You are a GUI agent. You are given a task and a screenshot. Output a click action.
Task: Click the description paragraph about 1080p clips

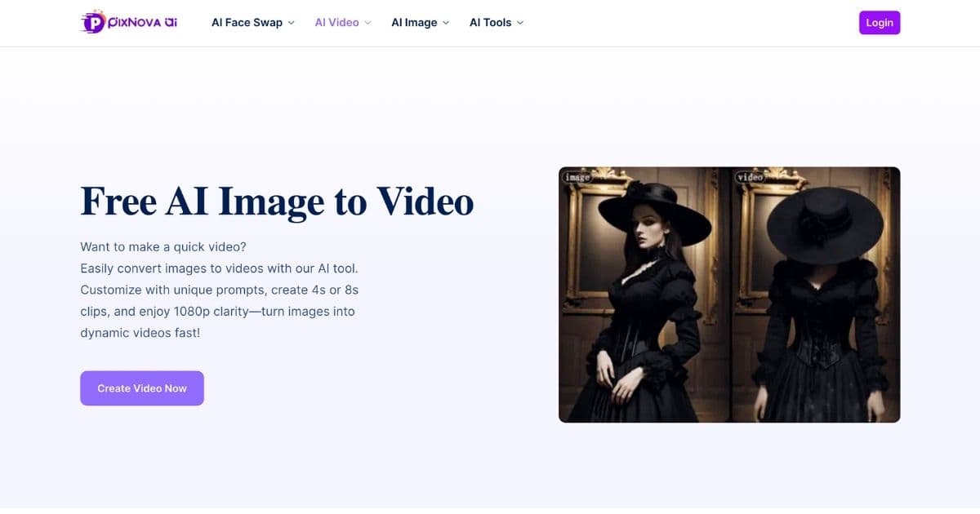[219, 289]
